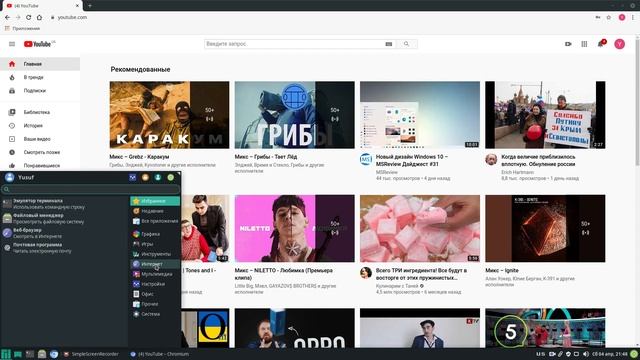The image size is (640, 360).
Task: Launch the web browser icon in taskbar
Action: (54, 354)
